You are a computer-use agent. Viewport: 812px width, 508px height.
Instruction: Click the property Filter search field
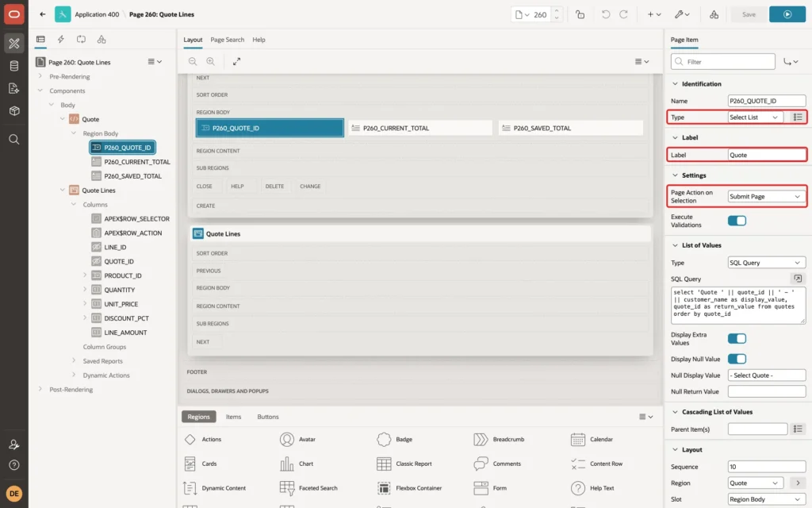pyautogui.click(x=723, y=62)
